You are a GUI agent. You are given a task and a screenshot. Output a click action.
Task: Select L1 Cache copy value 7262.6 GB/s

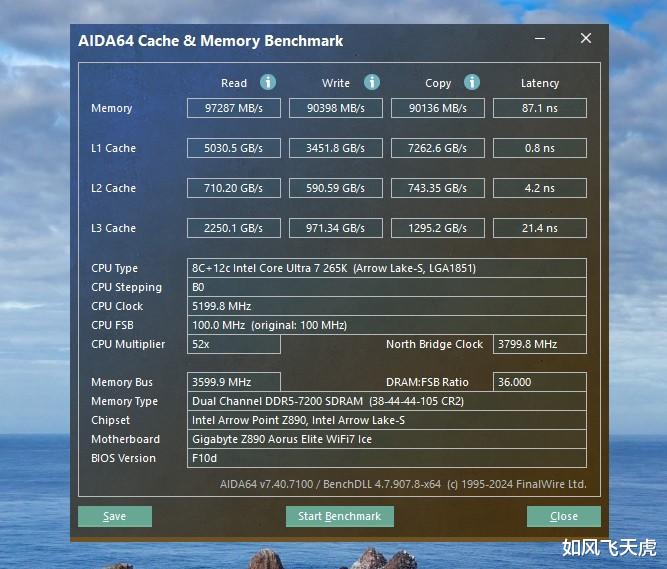[438, 148]
